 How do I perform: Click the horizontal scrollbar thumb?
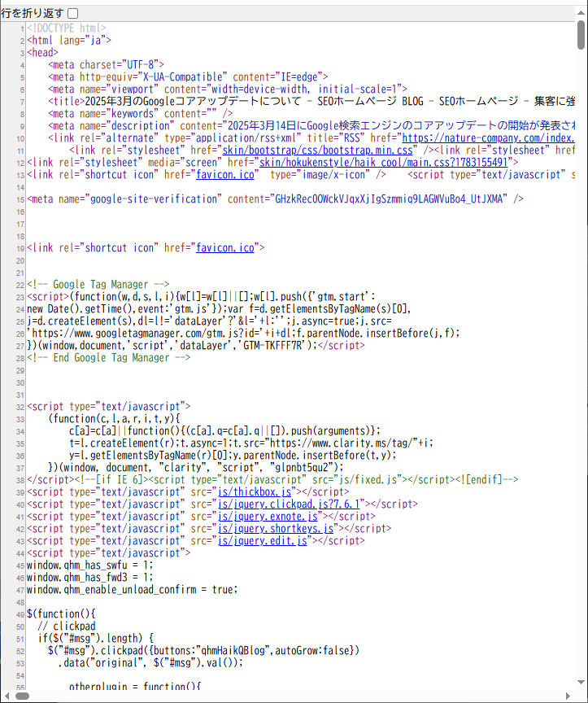click(x=23, y=696)
